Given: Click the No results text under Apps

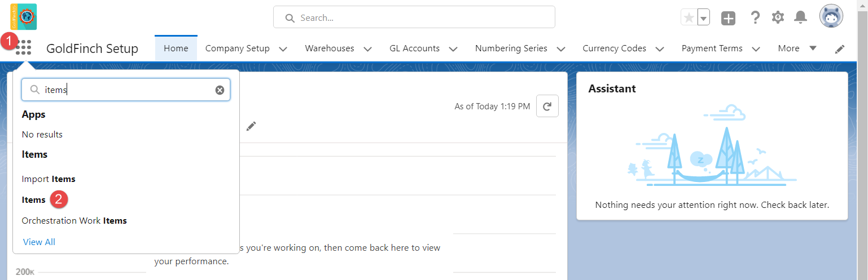Looking at the screenshot, I should [42, 135].
